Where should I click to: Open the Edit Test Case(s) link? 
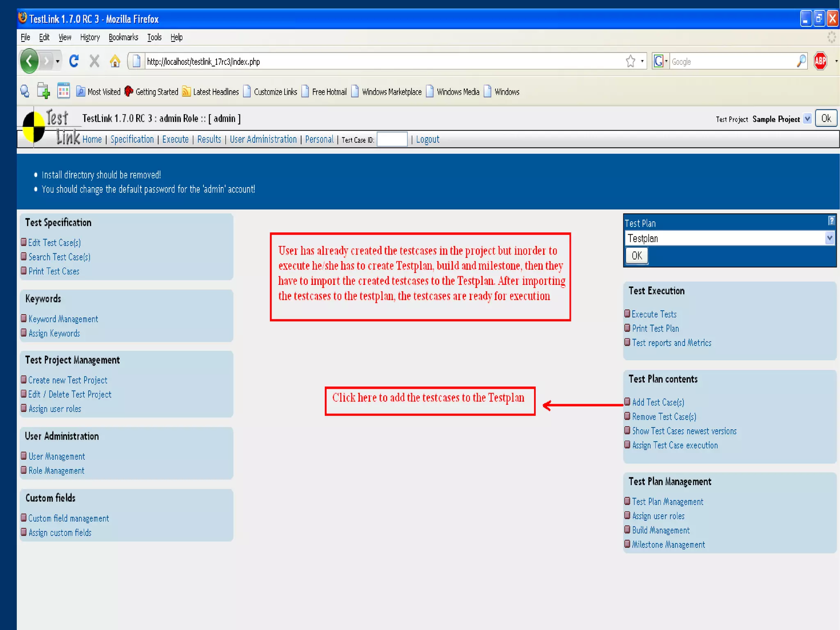pyautogui.click(x=55, y=243)
